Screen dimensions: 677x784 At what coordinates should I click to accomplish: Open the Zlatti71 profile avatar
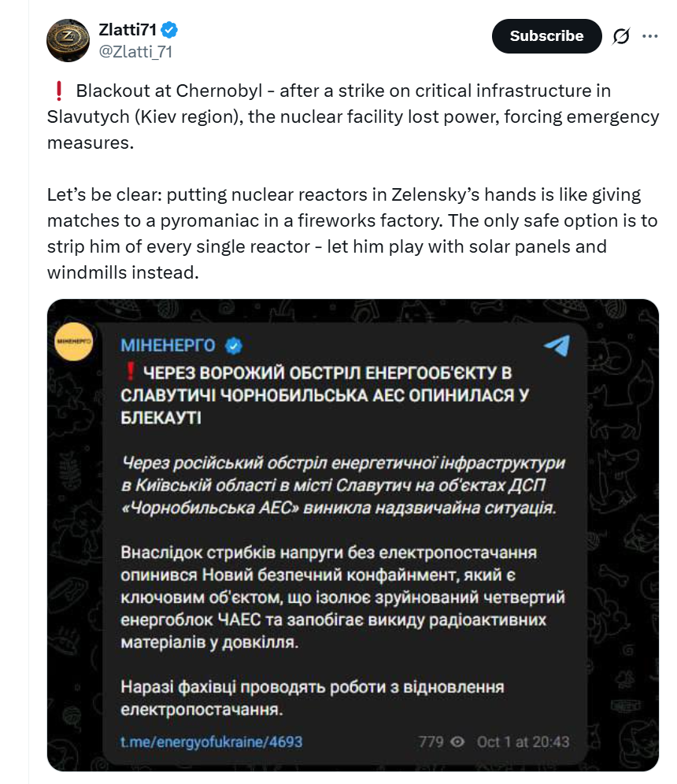point(68,40)
